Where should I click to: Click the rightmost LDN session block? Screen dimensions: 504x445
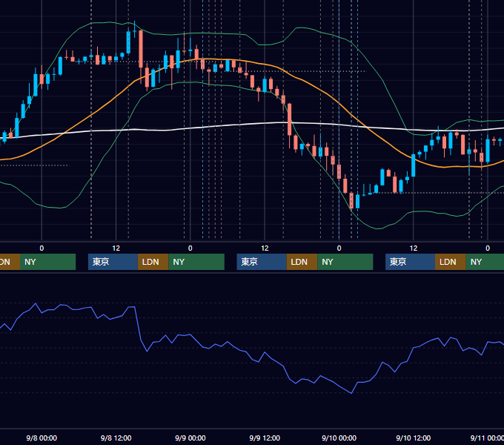tap(451, 262)
